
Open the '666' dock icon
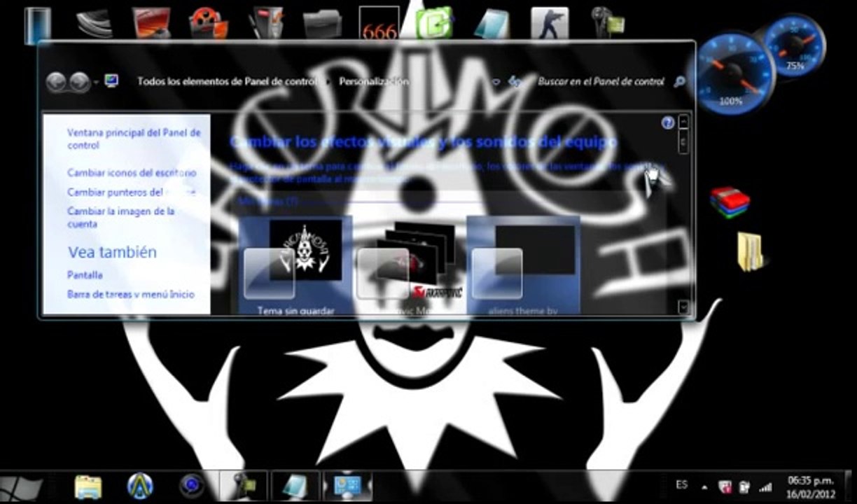tap(379, 24)
